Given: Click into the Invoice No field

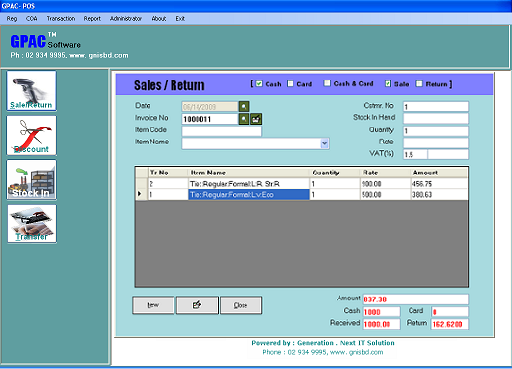Looking at the screenshot, I should click(210, 119).
